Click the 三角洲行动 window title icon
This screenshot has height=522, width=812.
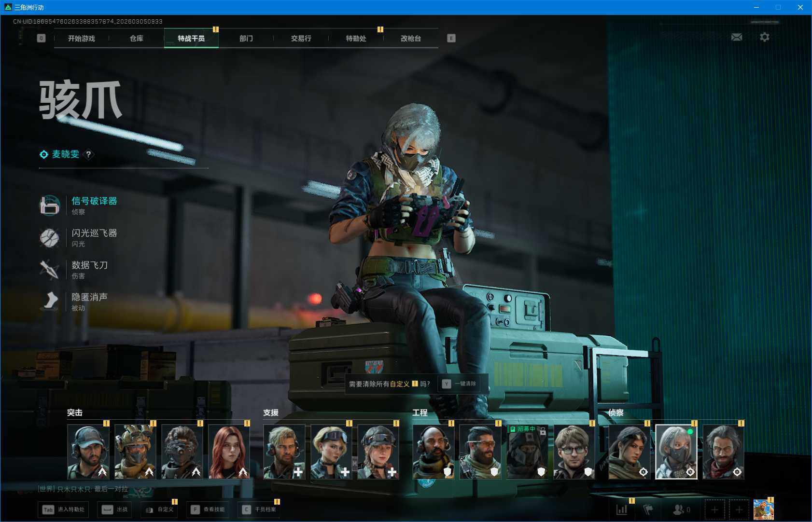pos(8,7)
